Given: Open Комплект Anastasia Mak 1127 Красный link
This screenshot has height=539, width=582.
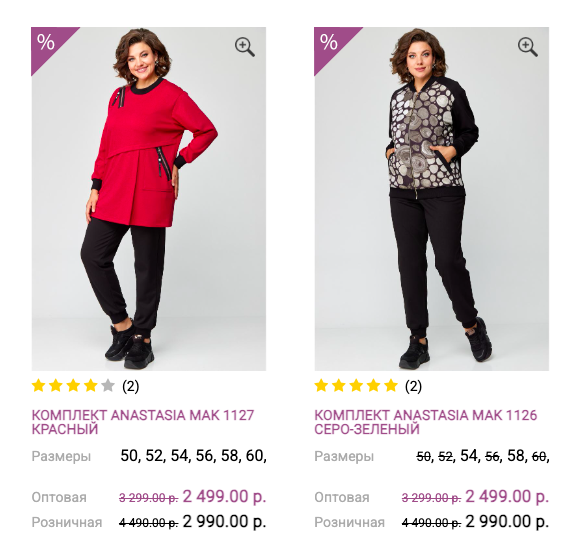Looking at the screenshot, I should pos(143,422).
